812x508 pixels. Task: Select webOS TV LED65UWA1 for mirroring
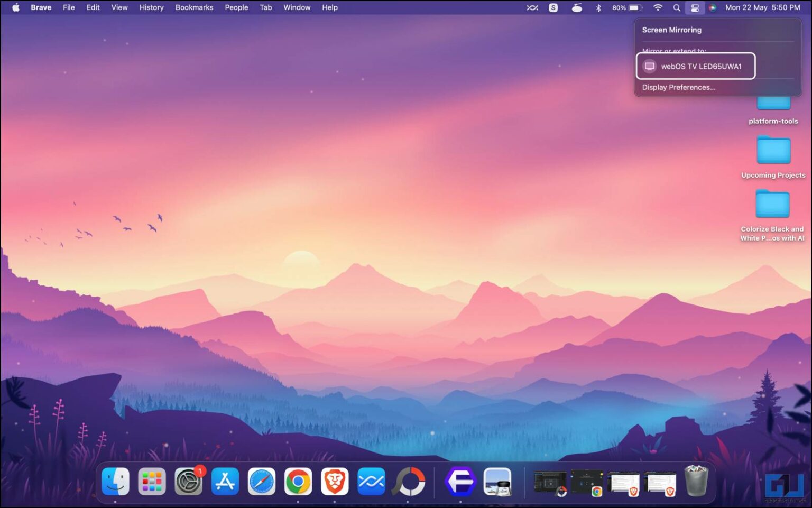pos(695,66)
